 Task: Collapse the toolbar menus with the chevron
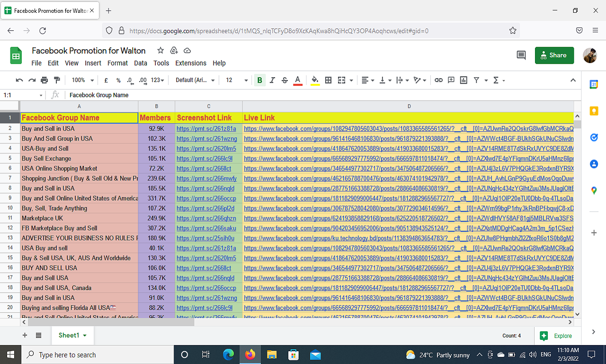573,80
